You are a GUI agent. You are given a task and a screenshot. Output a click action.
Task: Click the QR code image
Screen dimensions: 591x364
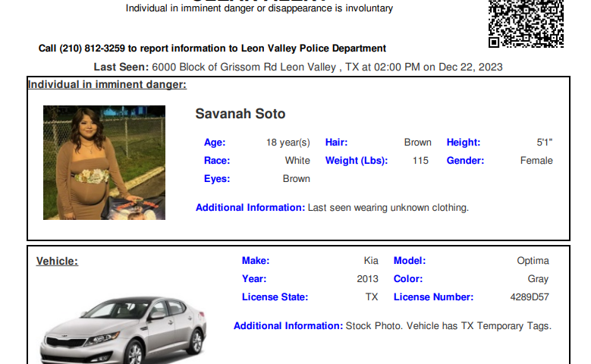coord(527,24)
